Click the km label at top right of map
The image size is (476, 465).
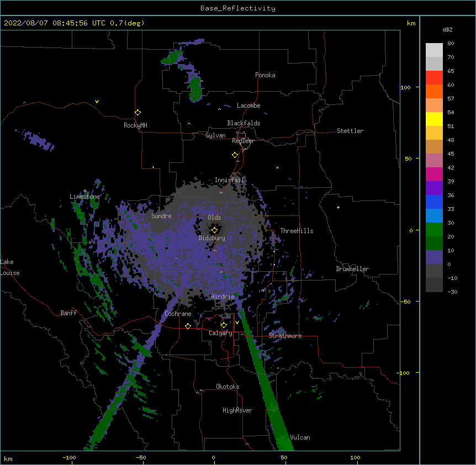[x=411, y=23]
